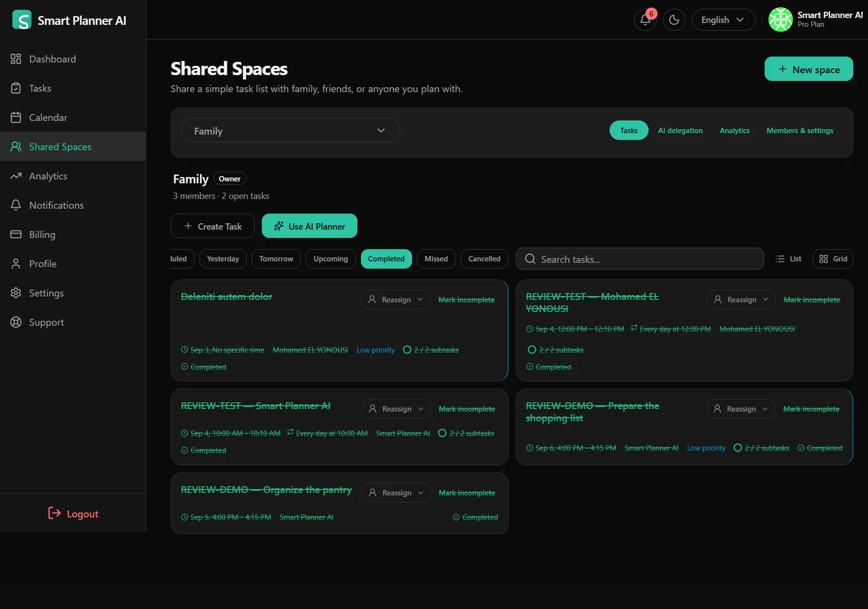Open the notifications bell in header

[645, 20]
